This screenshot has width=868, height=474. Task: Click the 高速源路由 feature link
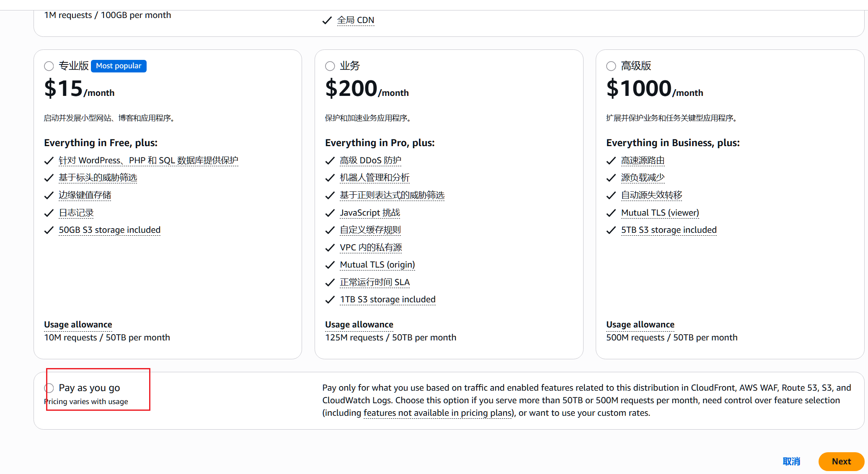643,160
